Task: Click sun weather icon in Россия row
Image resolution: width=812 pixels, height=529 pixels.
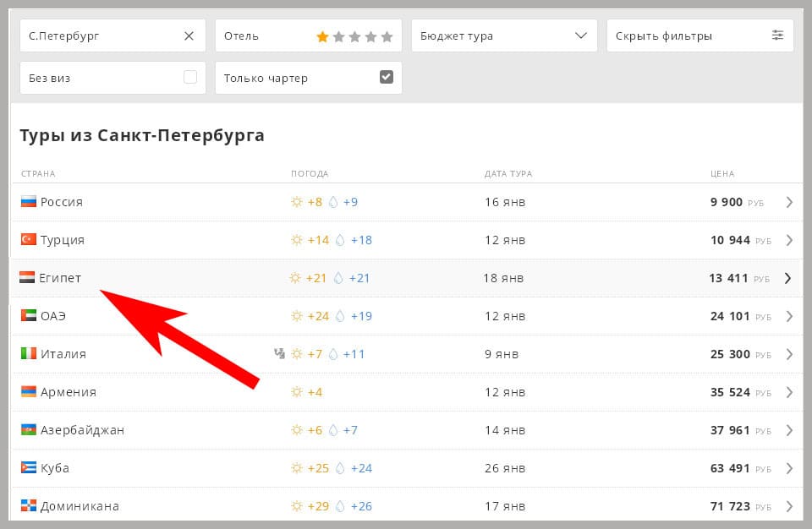Action: [297, 202]
